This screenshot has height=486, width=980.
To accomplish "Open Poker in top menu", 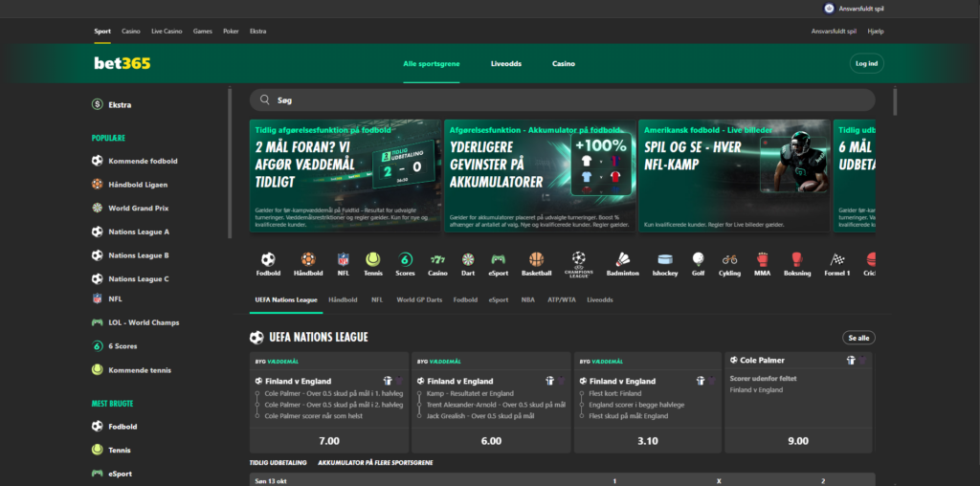I will [x=231, y=32].
